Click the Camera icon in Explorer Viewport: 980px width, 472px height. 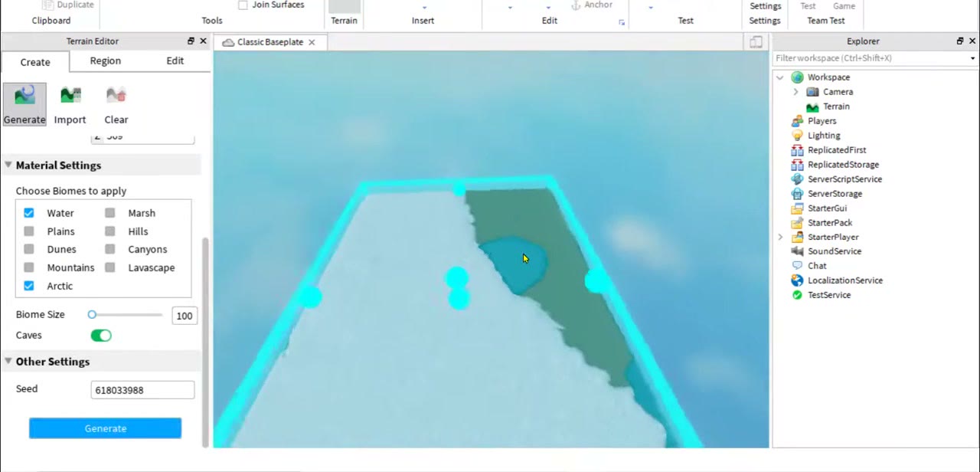tap(812, 92)
